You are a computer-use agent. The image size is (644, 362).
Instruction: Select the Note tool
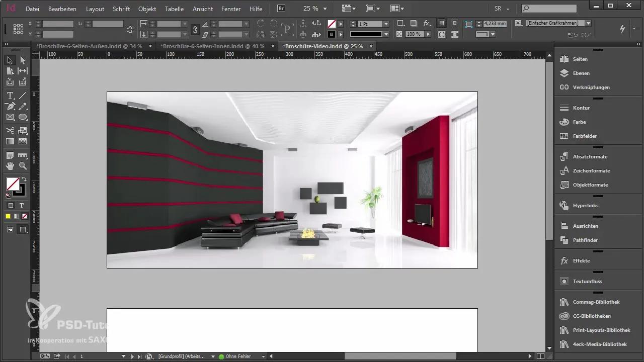[x=10, y=155]
